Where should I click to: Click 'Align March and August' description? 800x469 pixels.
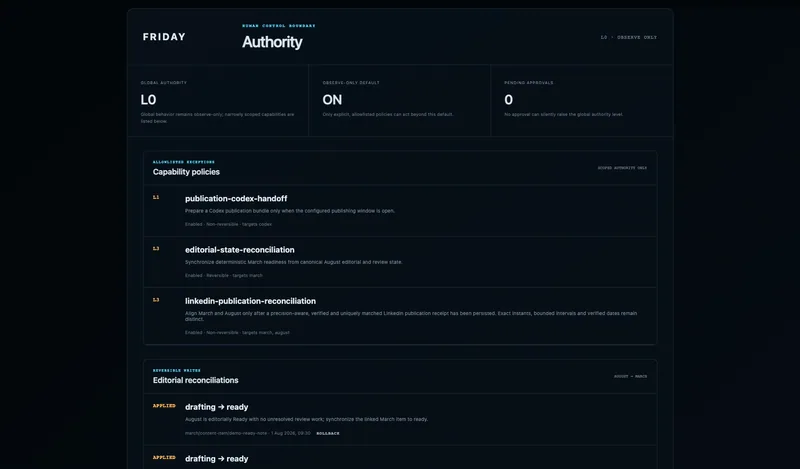click(411, 316)
